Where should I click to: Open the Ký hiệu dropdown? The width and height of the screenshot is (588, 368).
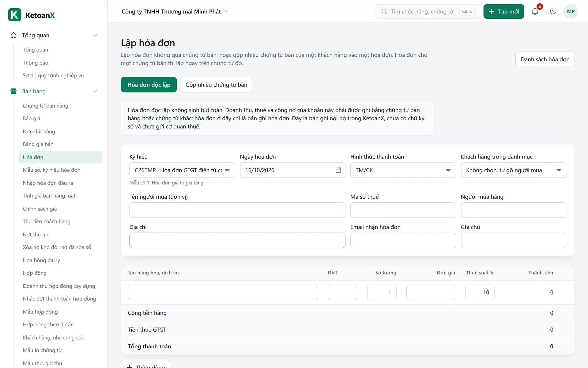(182, 170)
